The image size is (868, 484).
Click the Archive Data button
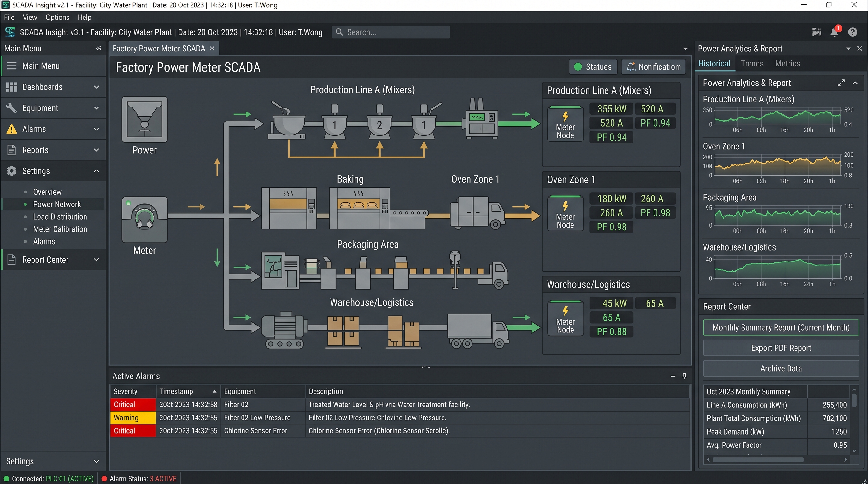click(781, 368)
